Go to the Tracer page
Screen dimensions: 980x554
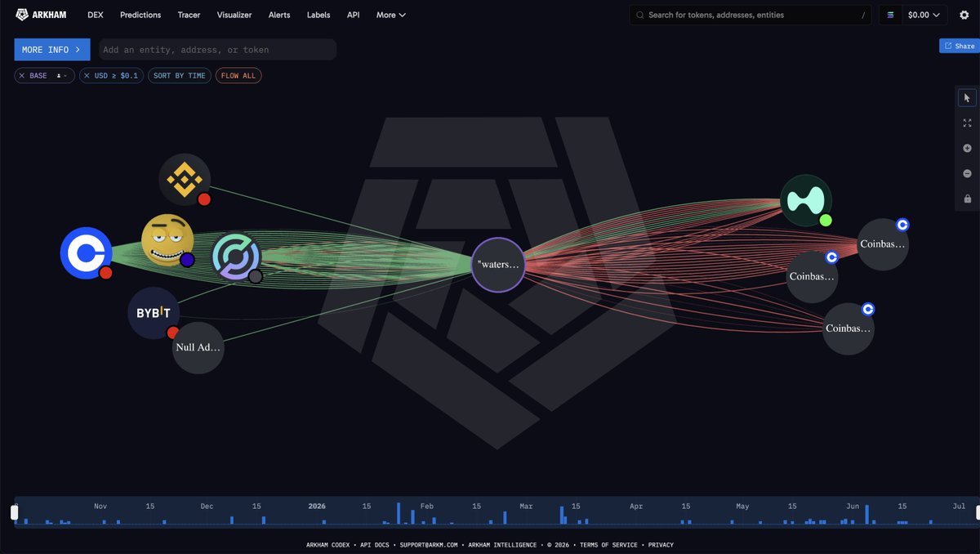point(189,15)
